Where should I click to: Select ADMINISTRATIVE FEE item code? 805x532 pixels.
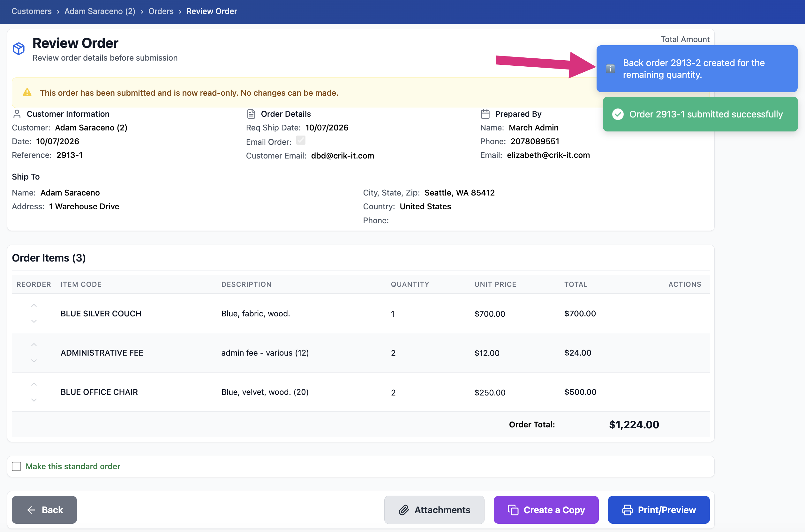pyautogui.click(x=102, y=353)
